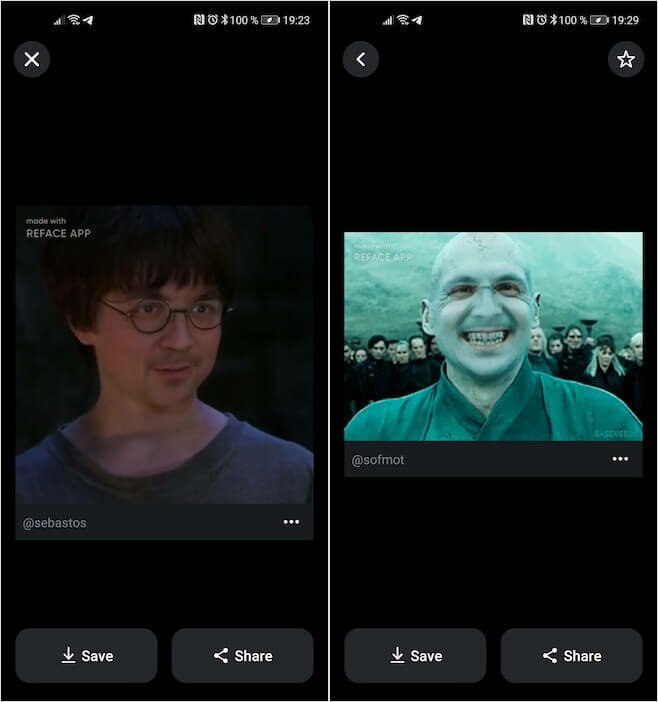The image size is (658, 702).
Task: Tap the NFC icon in right status bar
Action: [528, 20]
